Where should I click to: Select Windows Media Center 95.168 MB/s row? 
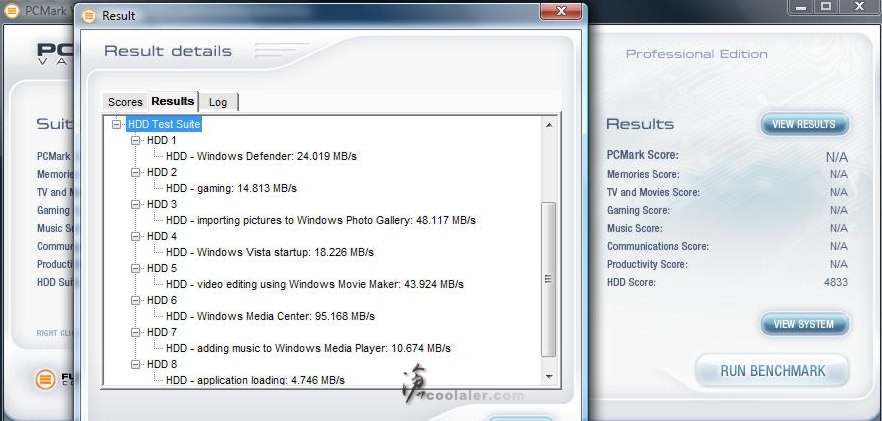click(270, 317)
